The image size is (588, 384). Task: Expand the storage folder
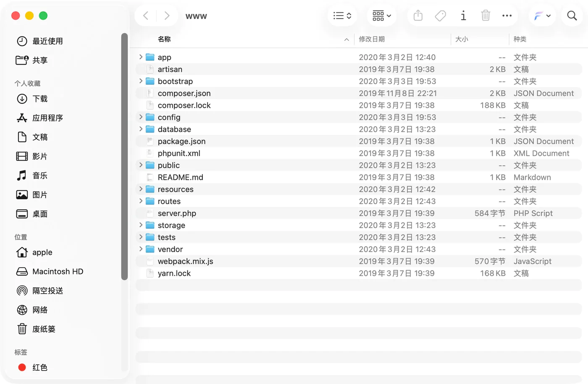141,225
